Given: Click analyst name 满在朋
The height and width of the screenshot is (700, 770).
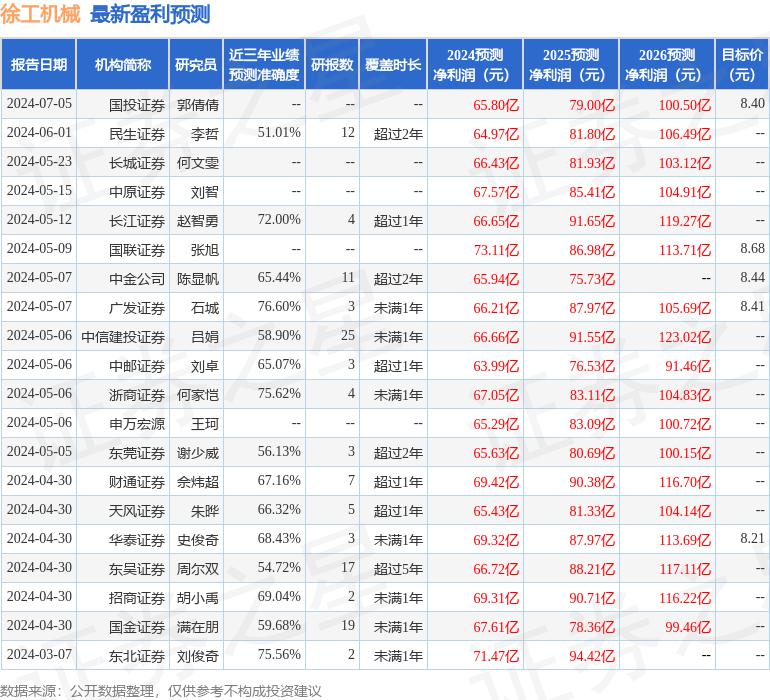Looking at the screenshot, I should click(197, 627).
